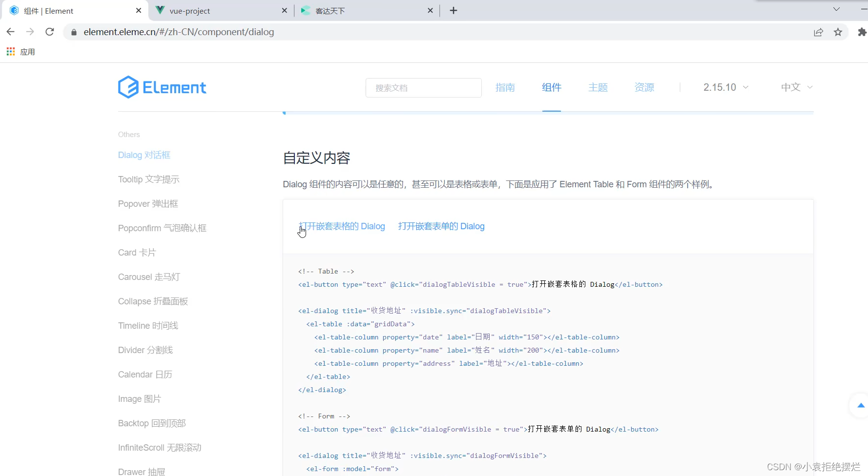Open the apps grid icon in bookmarks bar
Screen dimensions: 868x476
[11, 52]
